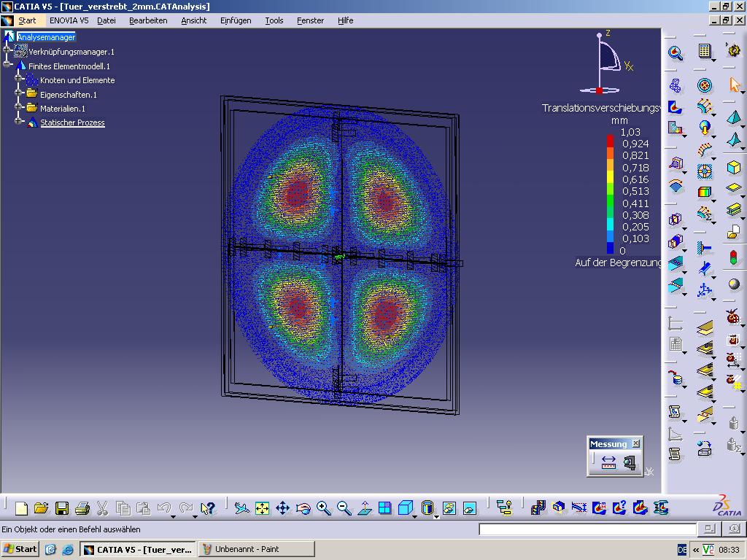Click the green color band of the legend

[x=611, y=200]
